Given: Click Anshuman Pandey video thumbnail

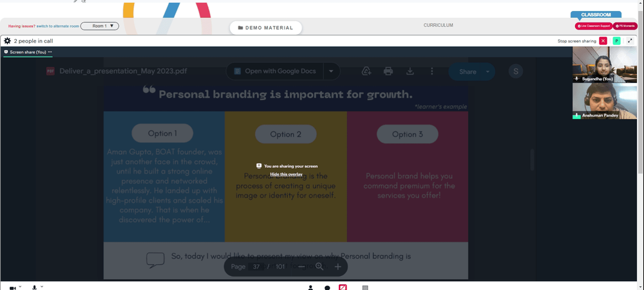Looking at the screenshot, I should pyautogui.click(x=605, y=102).
